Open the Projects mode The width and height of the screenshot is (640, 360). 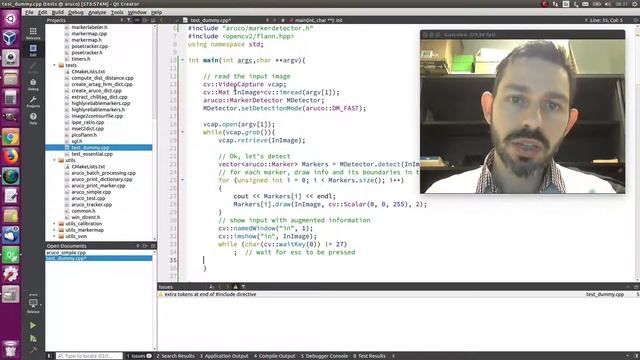tap(33, 101)
